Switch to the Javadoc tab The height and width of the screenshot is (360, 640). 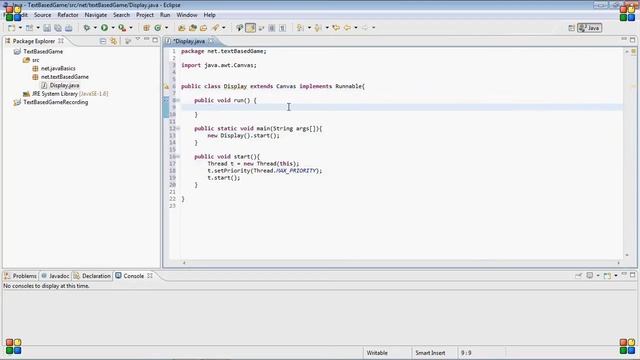coord(56,276)
